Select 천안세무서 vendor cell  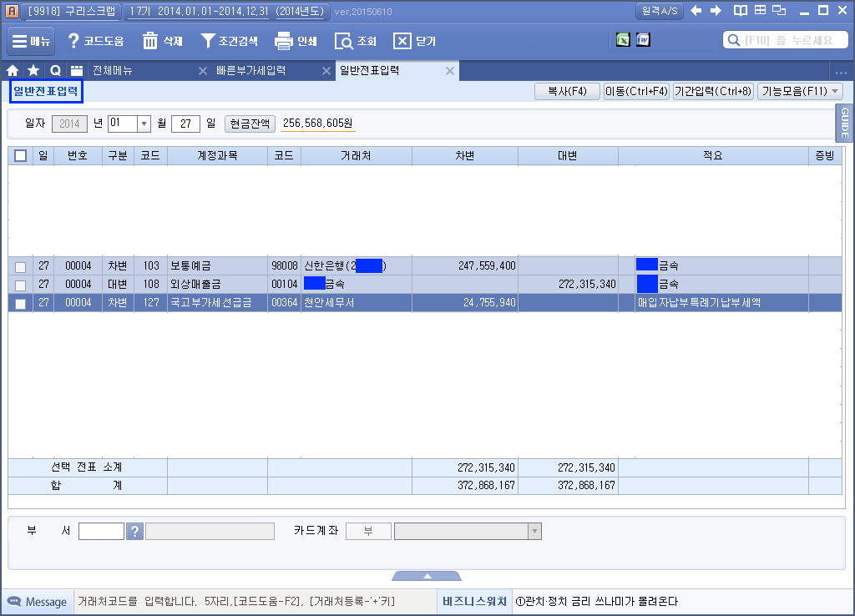(x=356, y=302)
